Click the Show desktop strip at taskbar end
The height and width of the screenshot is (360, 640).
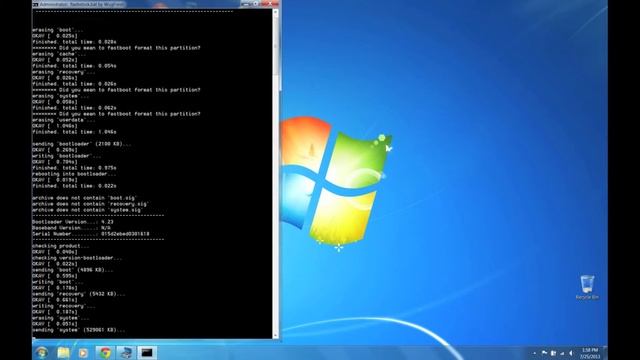click(x=605, y=353)
